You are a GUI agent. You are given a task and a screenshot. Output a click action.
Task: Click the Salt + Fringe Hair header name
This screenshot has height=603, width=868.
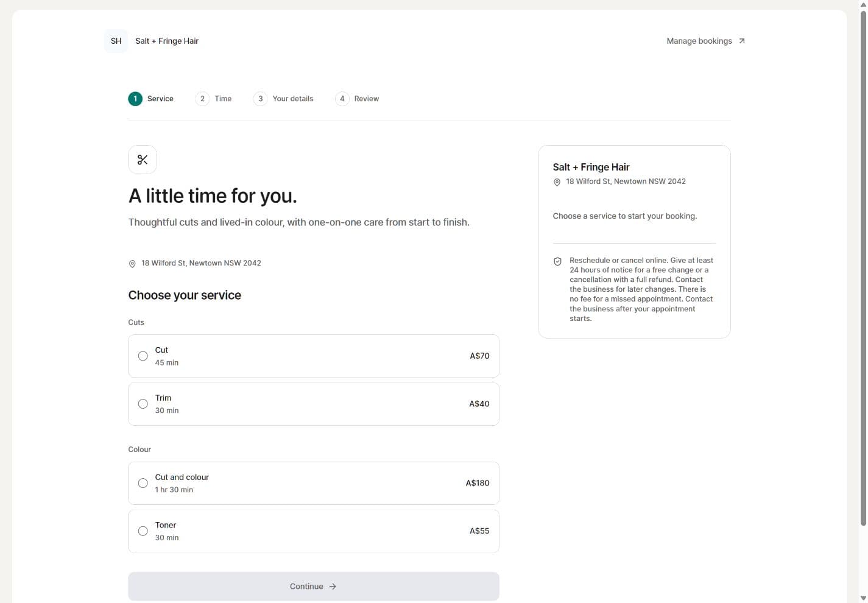pos(167,41)
